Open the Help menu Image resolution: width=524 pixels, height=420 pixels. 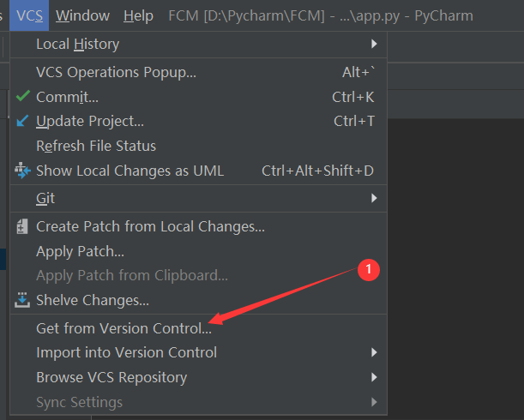[x=138, y=15]
